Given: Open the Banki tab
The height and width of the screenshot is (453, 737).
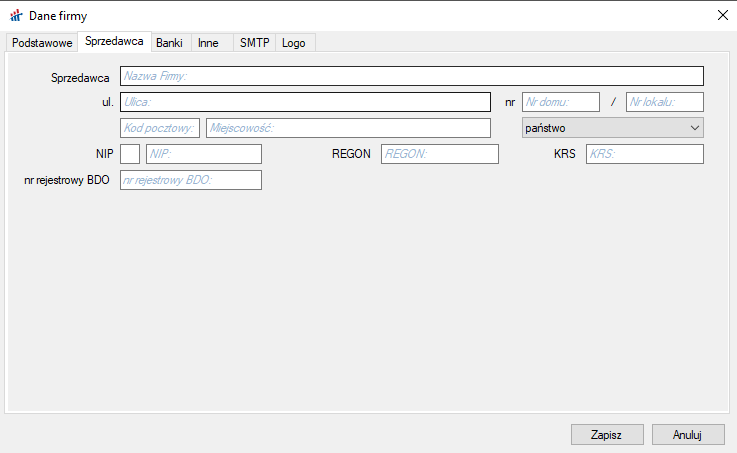Looking at the screenshot, I should 169,43.
